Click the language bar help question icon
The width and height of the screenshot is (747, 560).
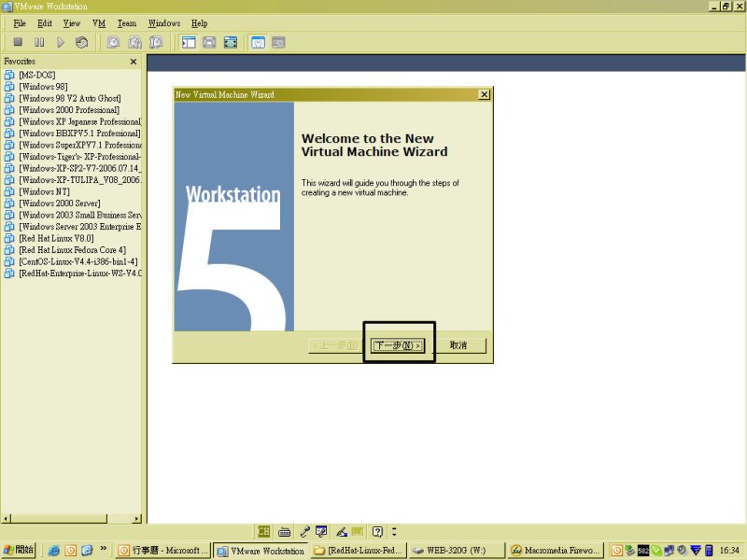[x=377, y=531]
